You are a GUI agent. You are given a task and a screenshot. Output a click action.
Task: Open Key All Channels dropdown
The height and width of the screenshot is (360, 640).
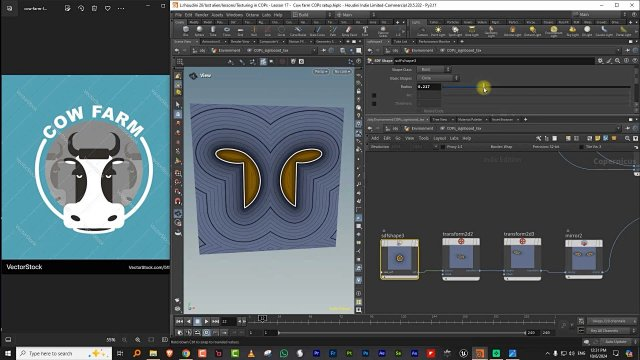pyautogui.click(x=611, y=330)
